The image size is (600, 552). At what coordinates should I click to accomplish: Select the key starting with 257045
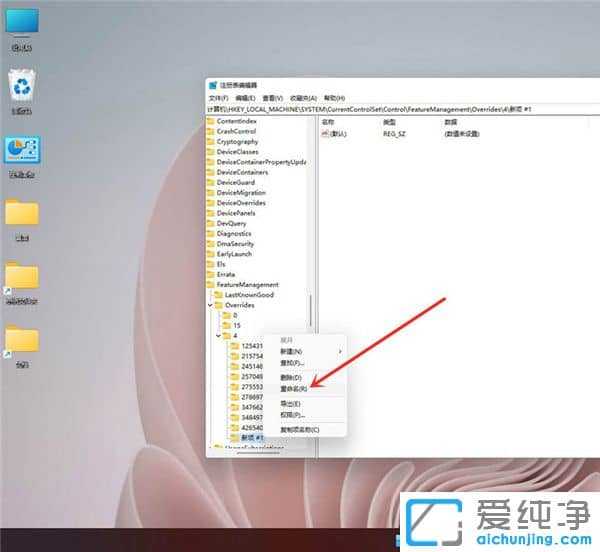point(252,377)
